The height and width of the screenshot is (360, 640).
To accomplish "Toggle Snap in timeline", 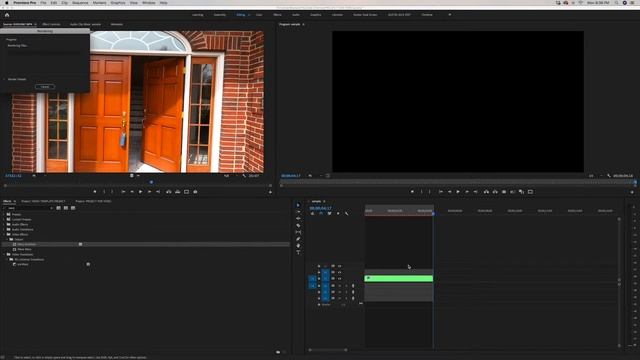I will point(321,213).
